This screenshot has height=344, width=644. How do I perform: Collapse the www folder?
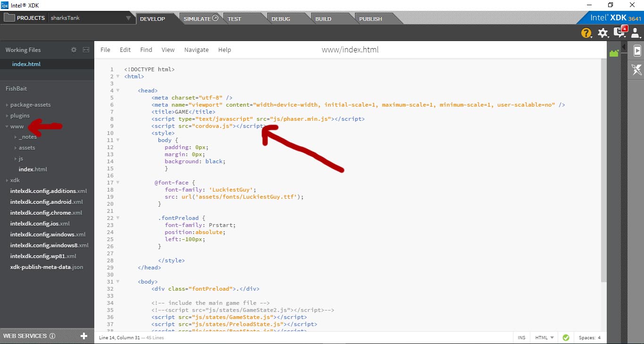(7, 126)
